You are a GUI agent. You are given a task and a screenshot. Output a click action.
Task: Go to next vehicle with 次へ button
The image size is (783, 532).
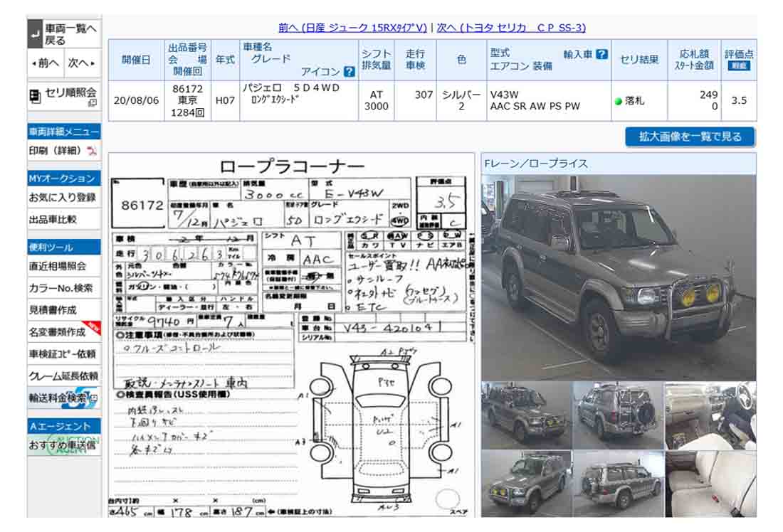coord(82,63)
